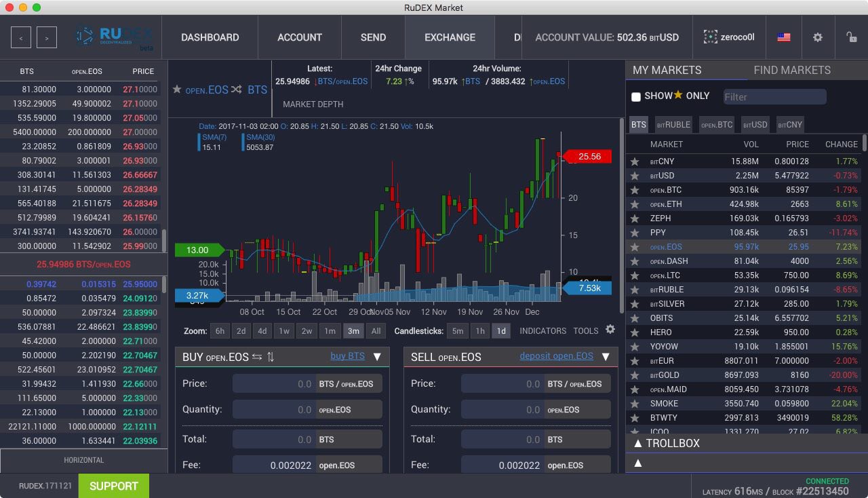Follow the buy BTS link

(348, 356)
